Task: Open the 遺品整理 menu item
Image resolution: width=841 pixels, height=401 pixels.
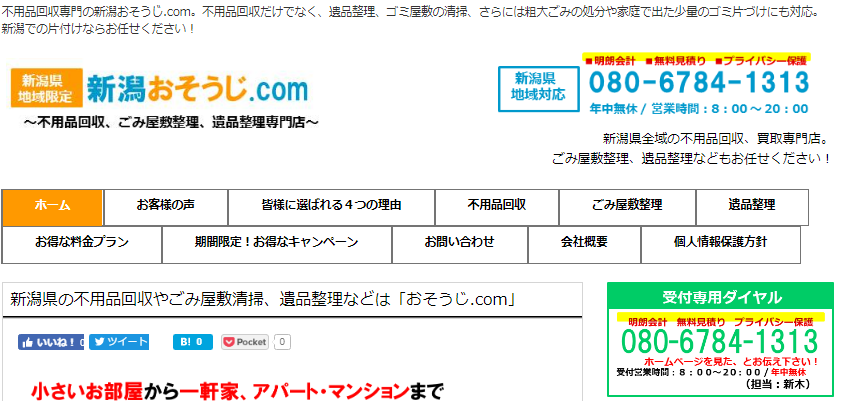Action: pyautogui.click(x=751, y=206)
